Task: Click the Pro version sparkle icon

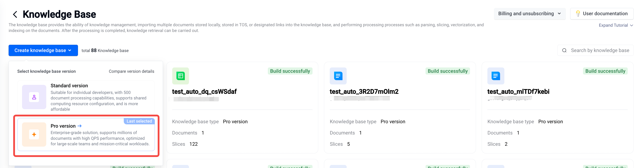Action: 34,134
